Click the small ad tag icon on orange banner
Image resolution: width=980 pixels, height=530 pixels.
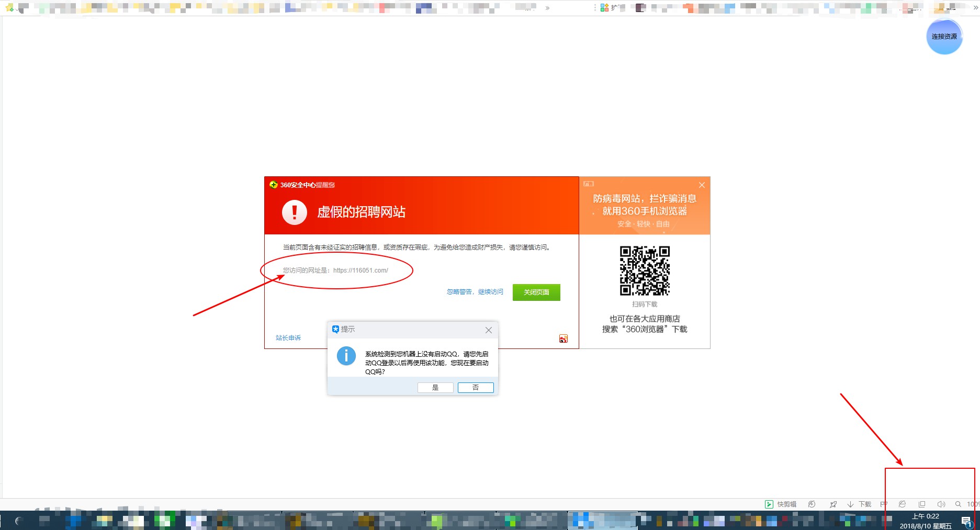(x=589, y=184)
